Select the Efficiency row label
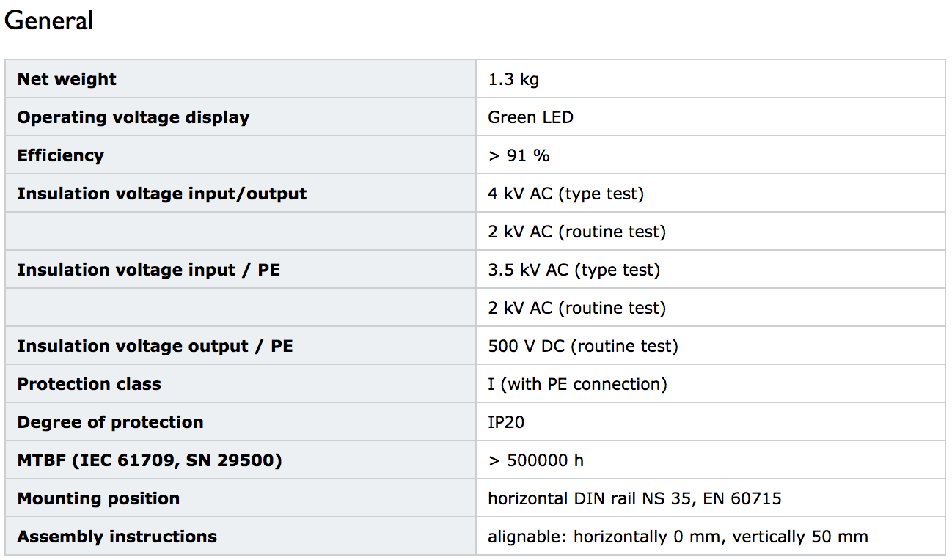The width and height of the screenshot is (952, 560). click(x=60, y=155)
